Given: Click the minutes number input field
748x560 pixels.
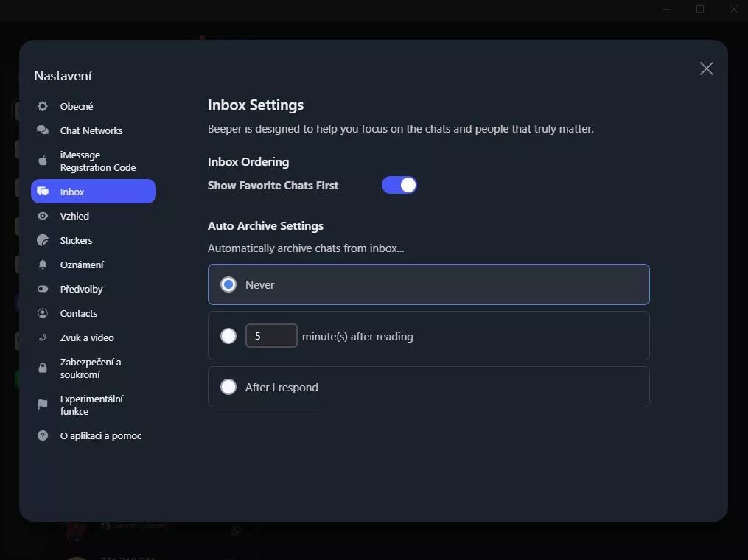Looking at the screenshot, I should (x=271, y=336).
